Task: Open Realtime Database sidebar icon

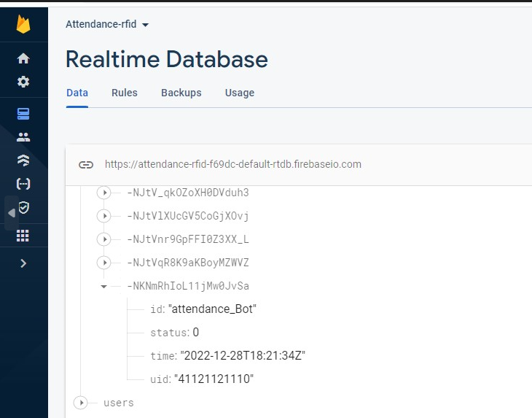Action: click(x=23, y=114)
